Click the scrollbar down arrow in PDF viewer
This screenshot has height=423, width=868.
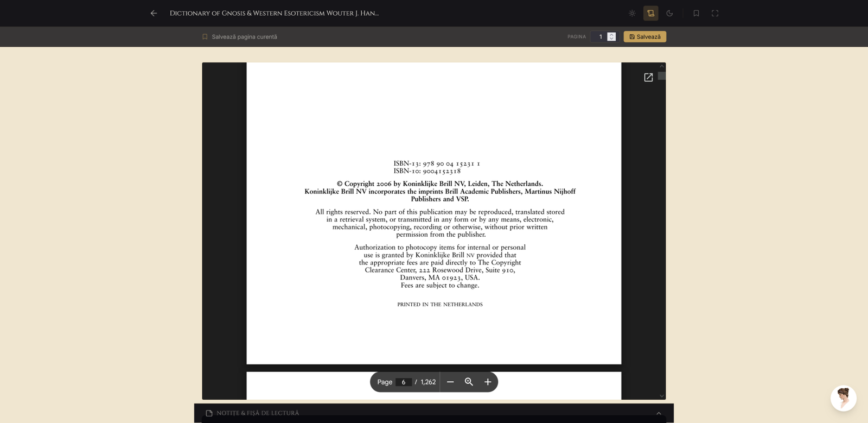662,396
